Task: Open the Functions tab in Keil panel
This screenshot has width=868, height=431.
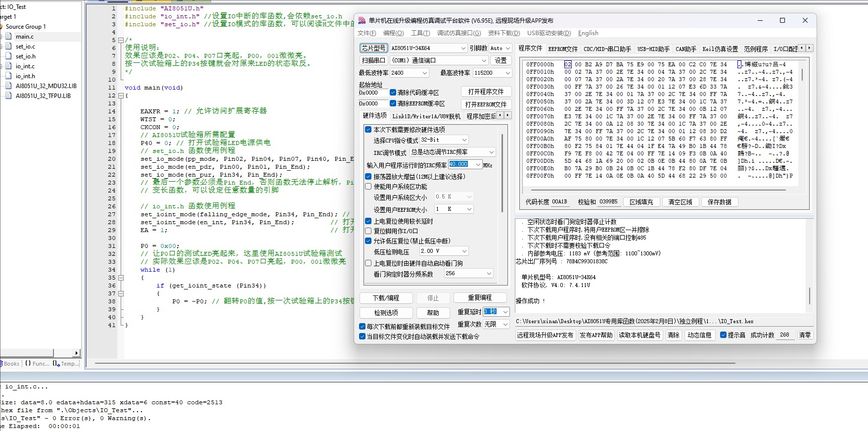Action: (x=37, y=363)
